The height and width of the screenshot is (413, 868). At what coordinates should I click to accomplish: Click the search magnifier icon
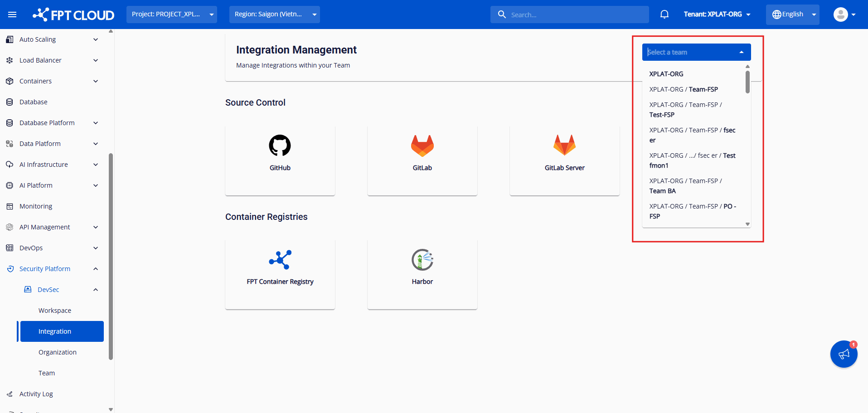tap(502, 15)
